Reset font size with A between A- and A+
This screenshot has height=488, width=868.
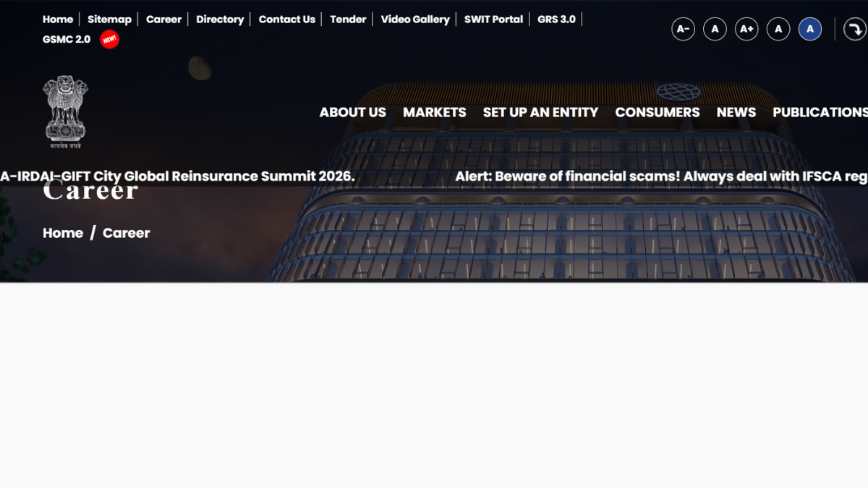click(x=715, y=29)
